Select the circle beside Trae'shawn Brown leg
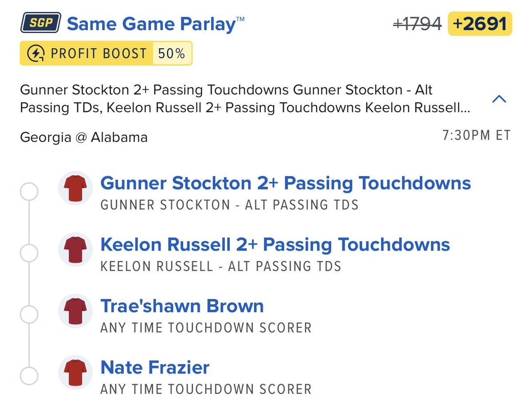Screen dimensions: 532x405 click(x=29, y=315)
